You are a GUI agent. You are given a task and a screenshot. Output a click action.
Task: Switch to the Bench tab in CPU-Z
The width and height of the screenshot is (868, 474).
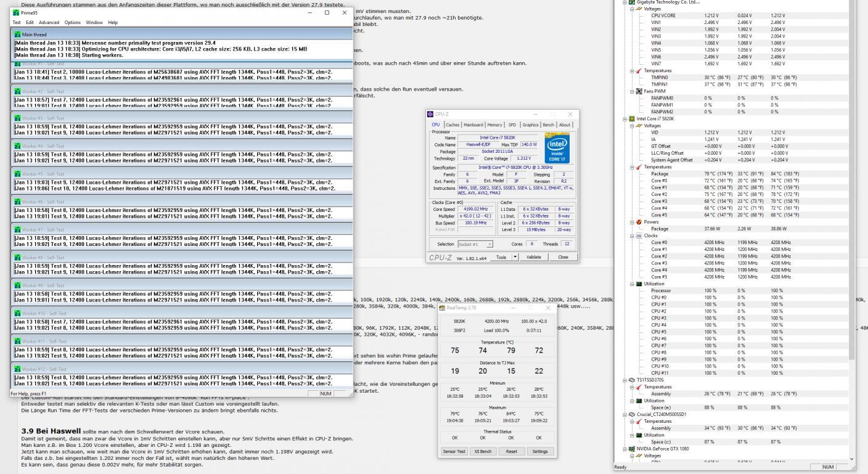pos(549,125)
